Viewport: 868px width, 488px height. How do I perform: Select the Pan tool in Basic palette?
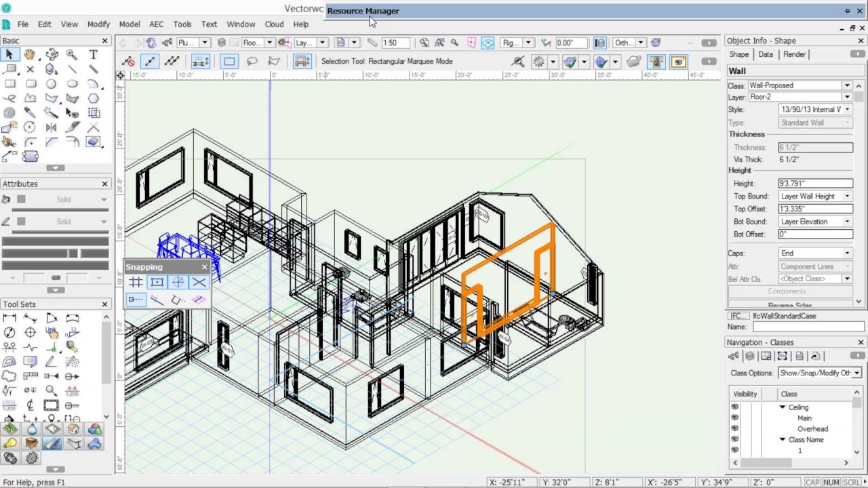click(31, 54)
